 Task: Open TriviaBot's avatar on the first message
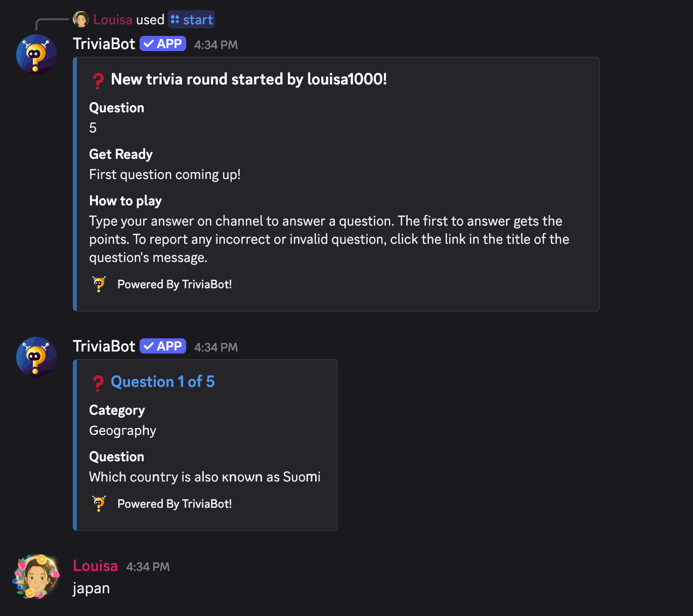(x=36, y=54)
